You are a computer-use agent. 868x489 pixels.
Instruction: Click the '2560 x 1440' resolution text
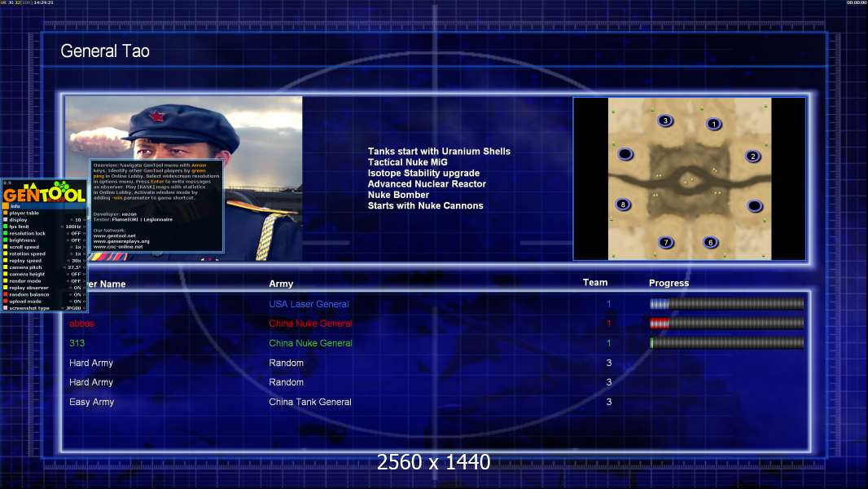pos(433,462)
